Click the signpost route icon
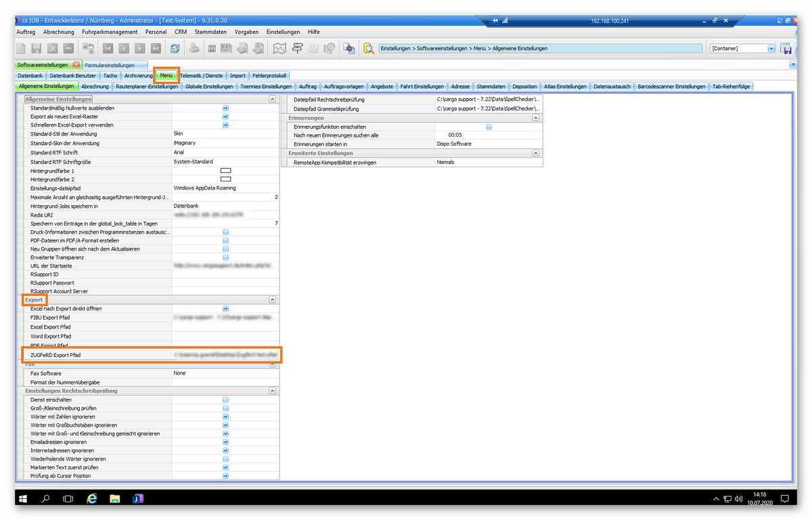Screen dimensions: 812x520 [297, 49]
